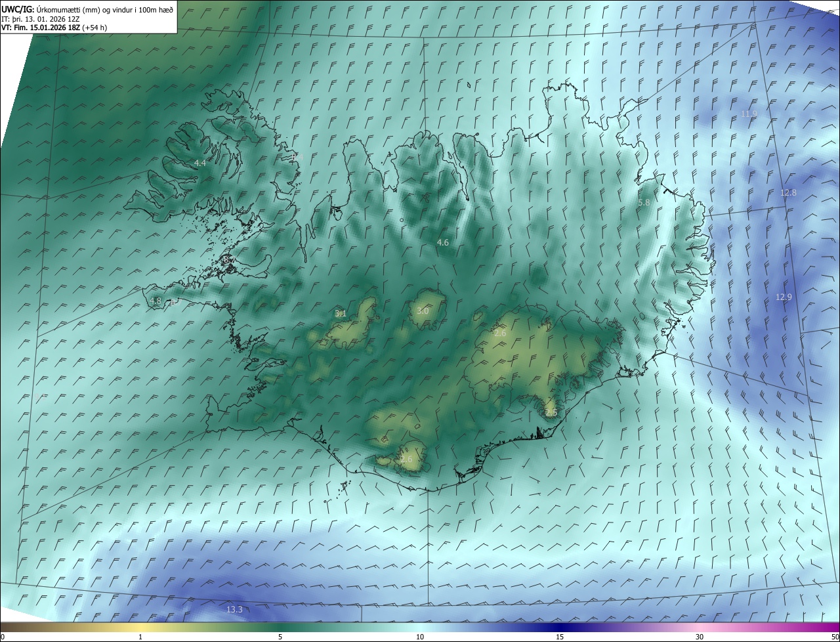Click the 5.8 value in northeast Iceland

(644, 203)
